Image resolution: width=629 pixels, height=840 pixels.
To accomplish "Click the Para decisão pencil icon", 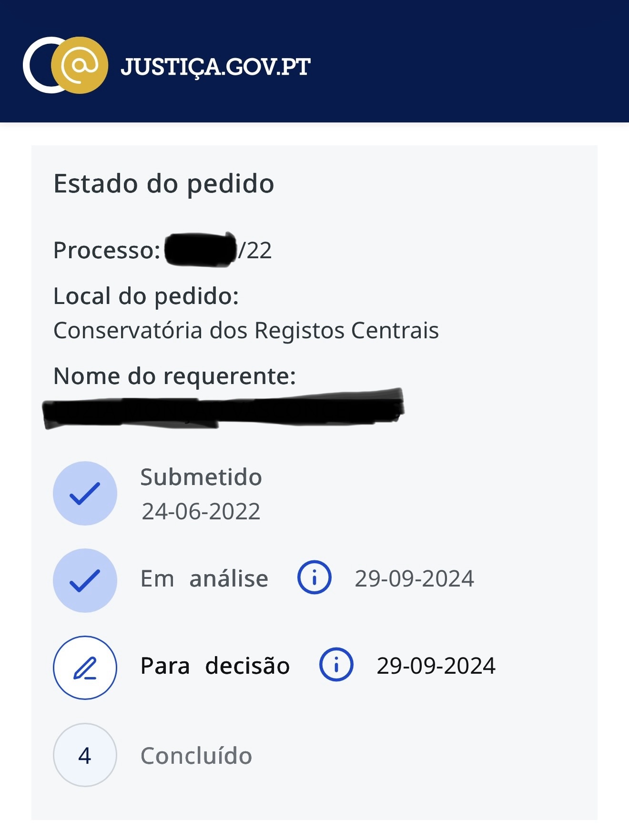I will pyautogui.click(x=85, y=668).
